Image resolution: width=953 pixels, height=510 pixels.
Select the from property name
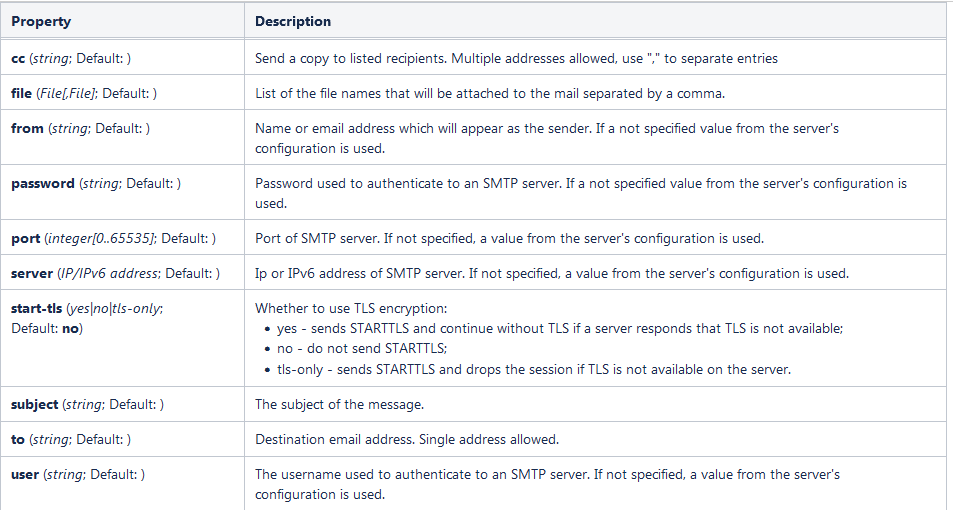coord(27,129)
